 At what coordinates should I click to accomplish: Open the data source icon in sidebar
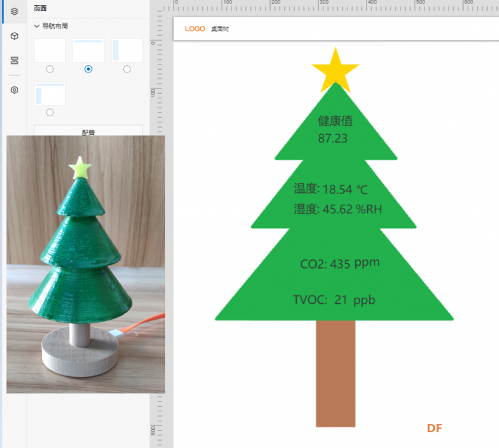[x=15, y=60]
